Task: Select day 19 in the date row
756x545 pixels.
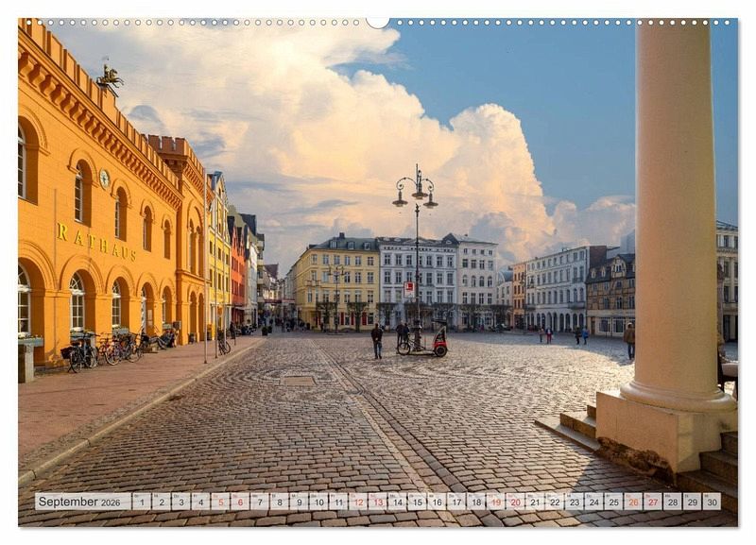Action: tap(495, 502)
